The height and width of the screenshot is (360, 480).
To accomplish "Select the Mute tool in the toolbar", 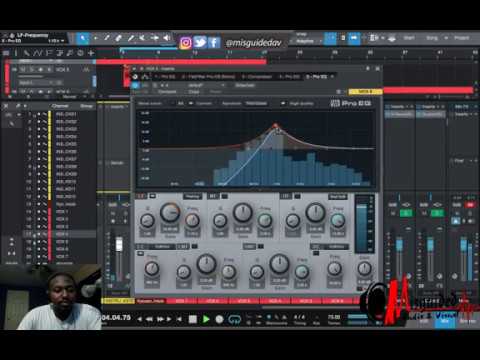I will pos(142,38).
